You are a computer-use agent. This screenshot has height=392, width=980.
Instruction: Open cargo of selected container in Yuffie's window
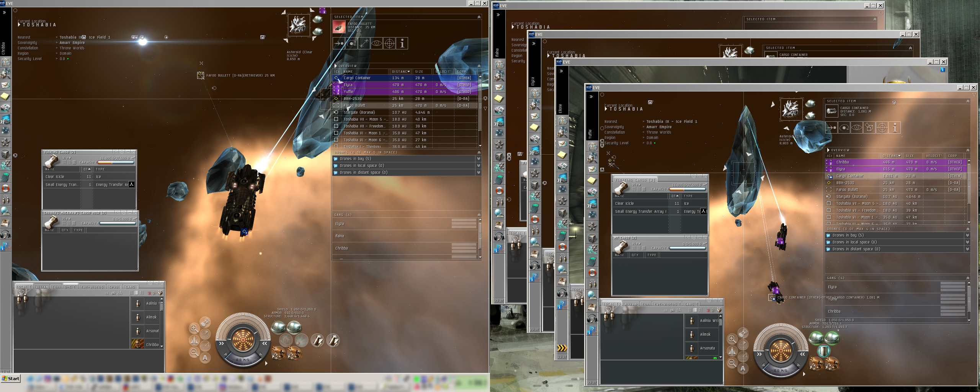(869, 127)
